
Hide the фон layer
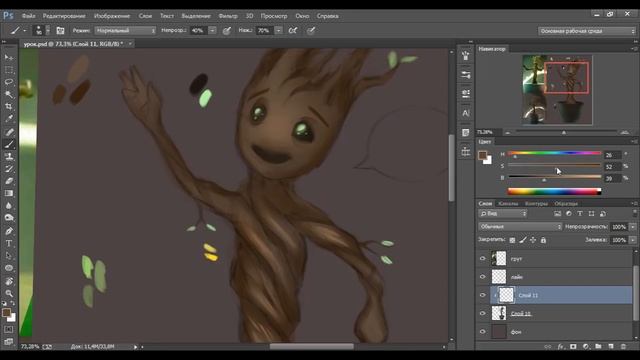click(482, 332)
